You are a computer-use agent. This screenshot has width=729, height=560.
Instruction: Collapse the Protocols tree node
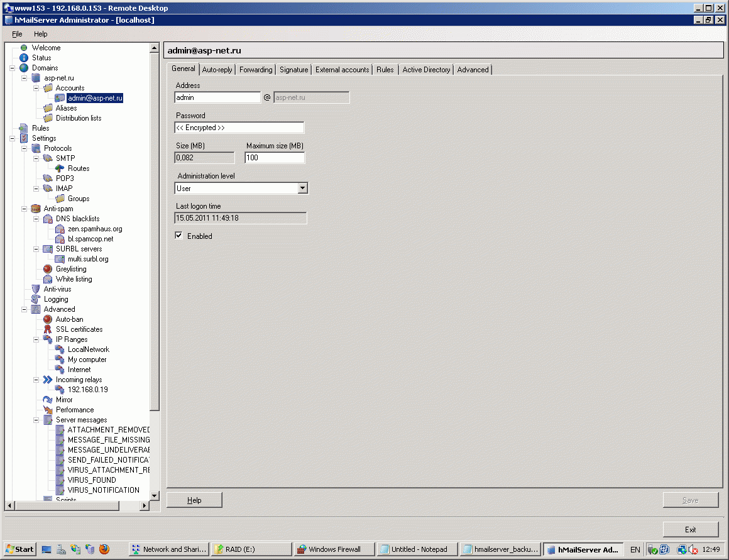click(x=24, y=148)
